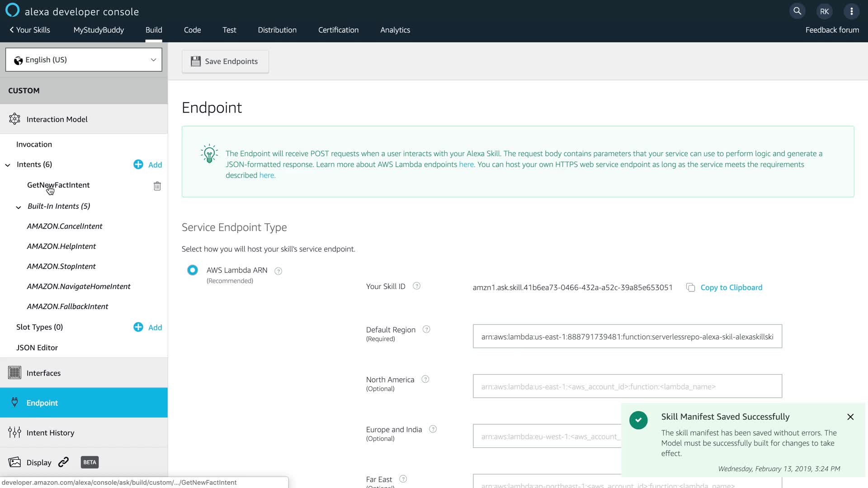Select AMAZON.HelpIntent in sidebar
Viewport: 868px width, 488px height.
(61, 246)
